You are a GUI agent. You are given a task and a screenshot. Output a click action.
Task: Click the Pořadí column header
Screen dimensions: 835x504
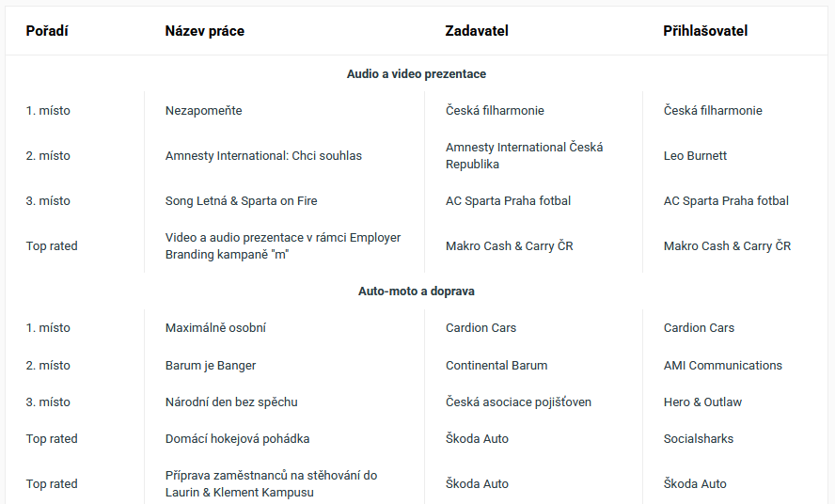click(47, 31)
